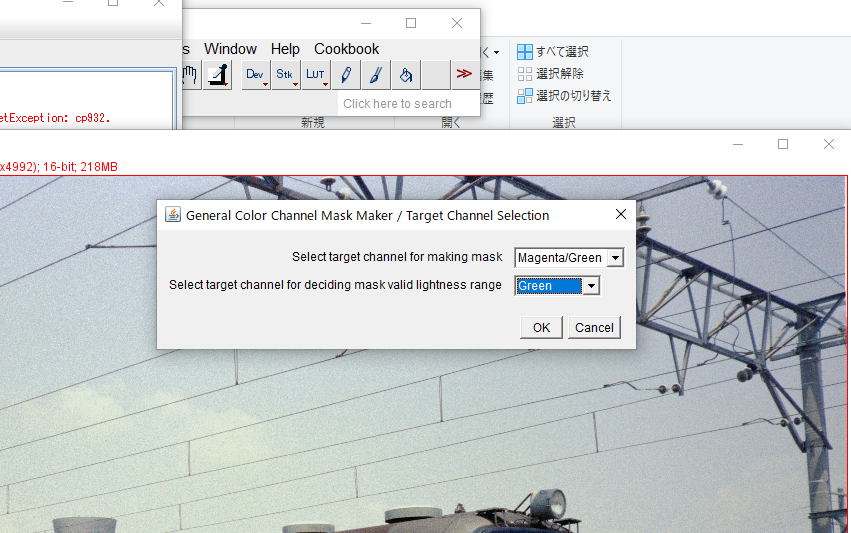Viewport: 851px width, 533px height.
Task: Close the ImageJ main window
Action: (457, 23)
